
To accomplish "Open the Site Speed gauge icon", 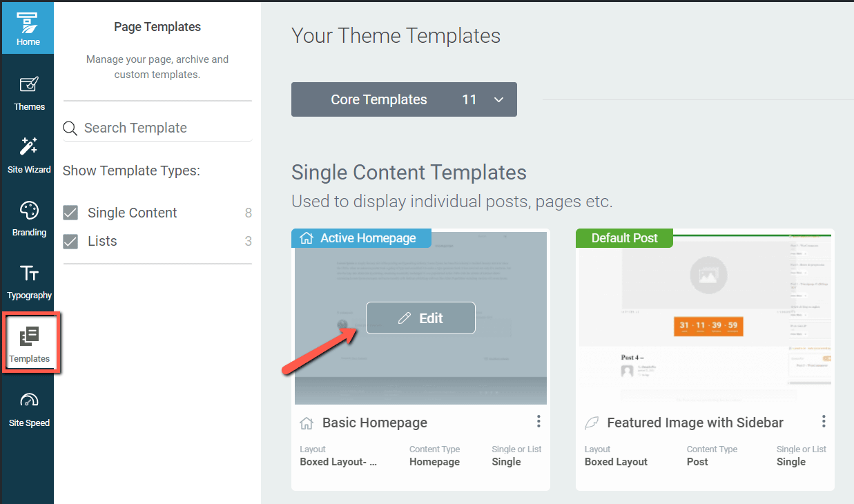I will 29,408.
